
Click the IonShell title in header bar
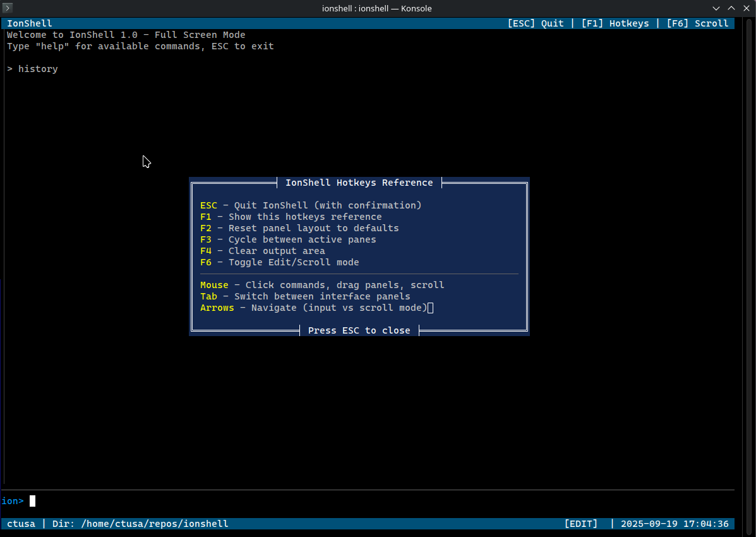pyautogui.click(x=29, y=23)
